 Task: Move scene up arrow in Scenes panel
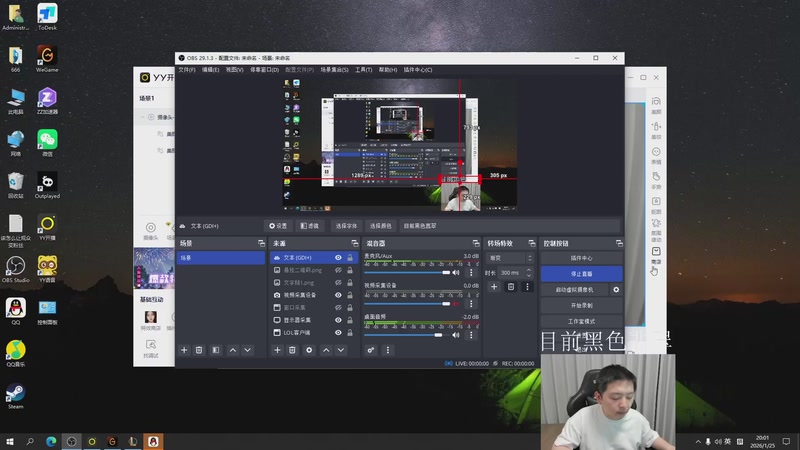coord(233,350)
